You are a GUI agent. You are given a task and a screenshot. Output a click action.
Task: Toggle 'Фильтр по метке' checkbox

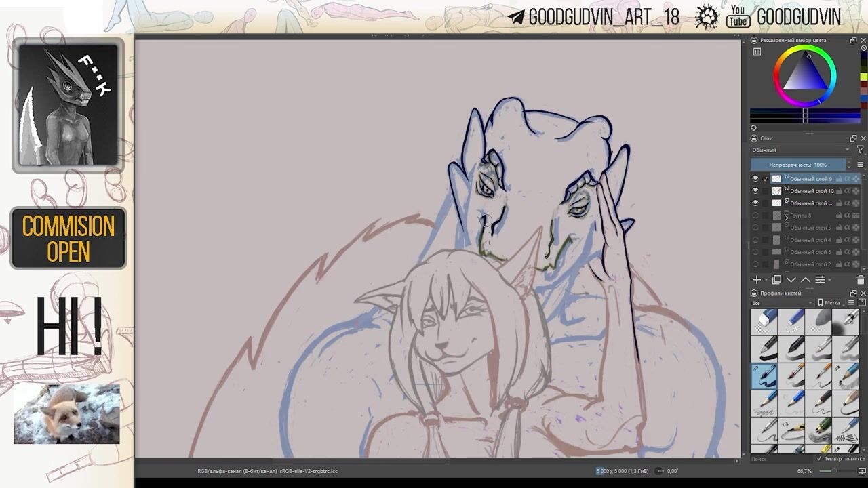(x=819, y=459)
